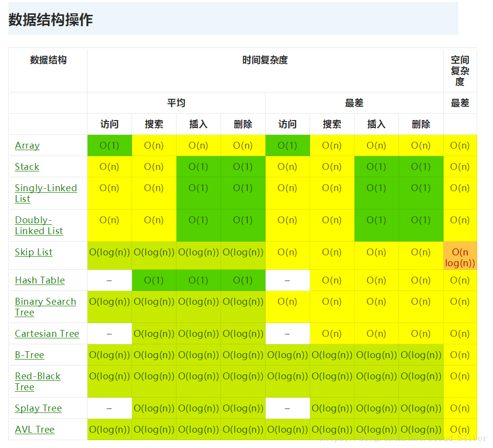Follow the Singly-Linked List link
Image resolution: width=493 pixels, height=448 pixels.
[x=46, y=193]
